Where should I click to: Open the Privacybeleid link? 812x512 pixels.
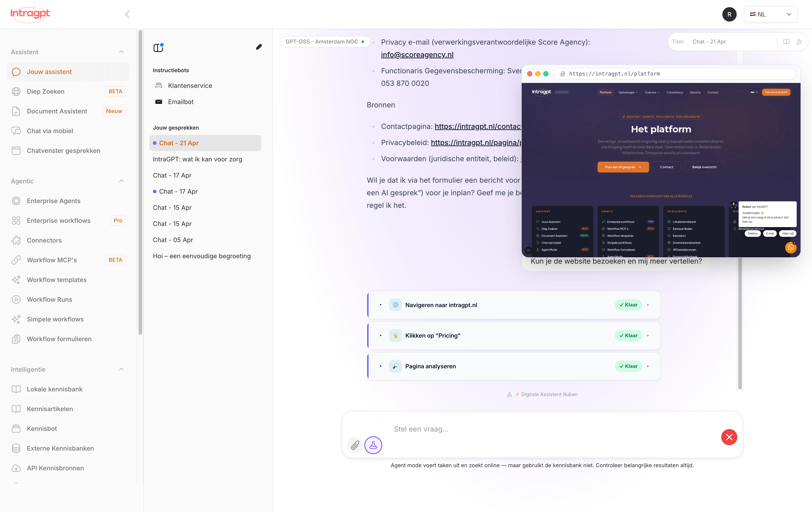click(x=476, y=143)
